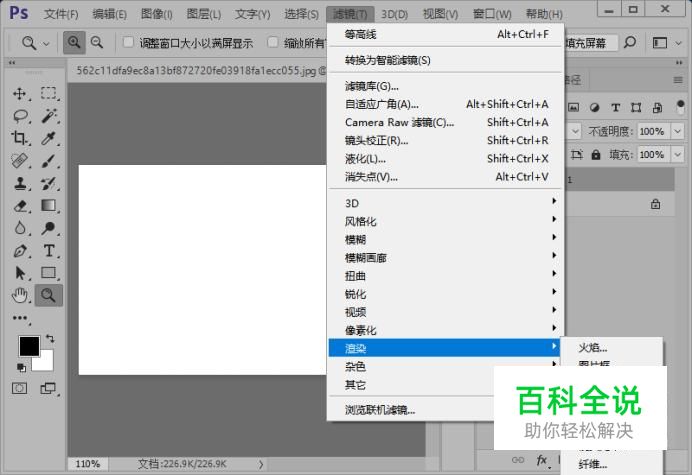Image resolution: width=692 pixels, height=475 pixels.
Task: Select the History Brush tool
Action: (x=48, y=183)
